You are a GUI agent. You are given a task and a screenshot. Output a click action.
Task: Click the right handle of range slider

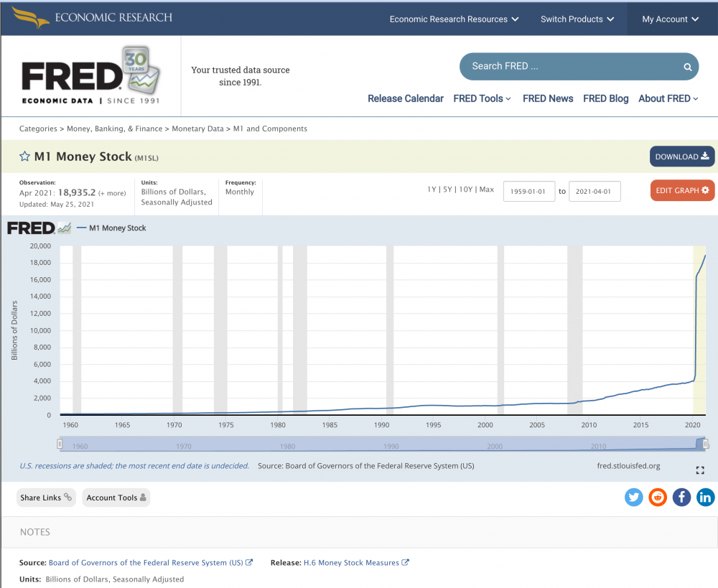(706, 443)
